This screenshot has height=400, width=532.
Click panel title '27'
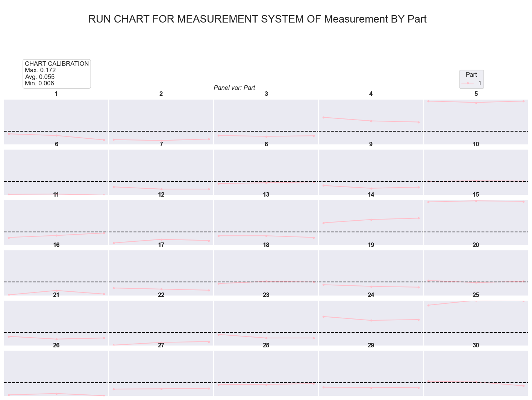(x=161, y=345)
